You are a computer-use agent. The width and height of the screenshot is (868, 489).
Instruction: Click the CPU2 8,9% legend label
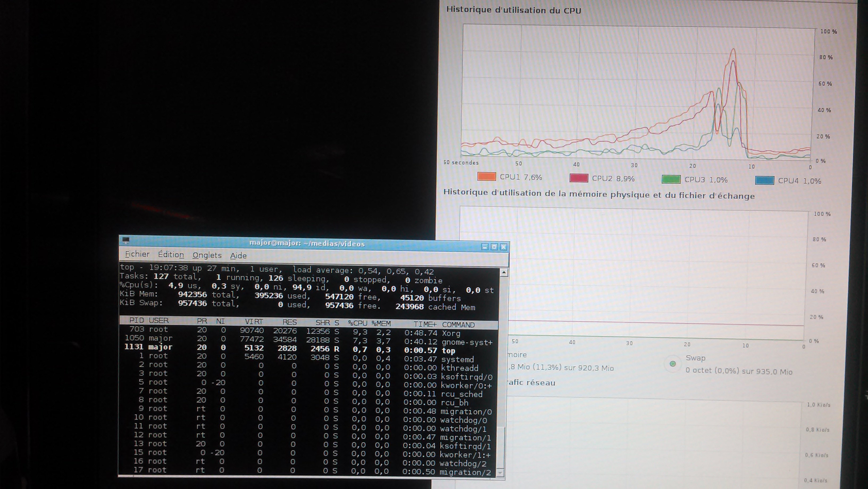(613, 179)
